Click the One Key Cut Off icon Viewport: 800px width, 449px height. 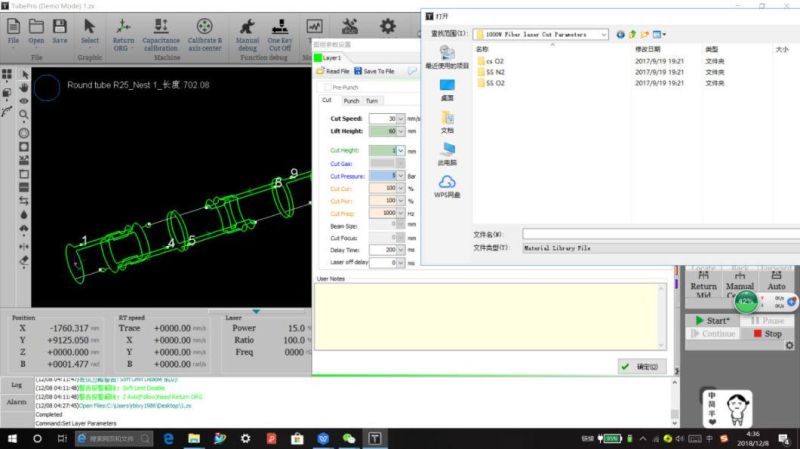pos(280,26)
